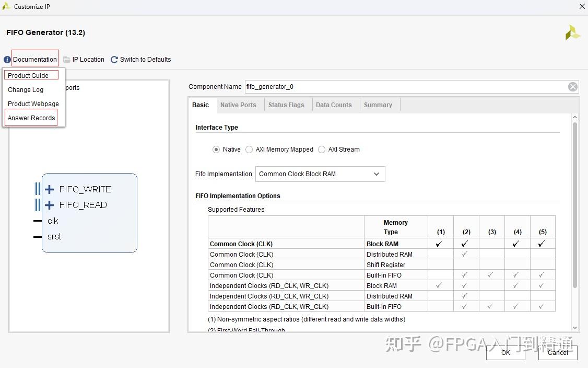Select the AXI Stream interface type
This screenshot has width=588, height=368.
[x=322, y=149]
